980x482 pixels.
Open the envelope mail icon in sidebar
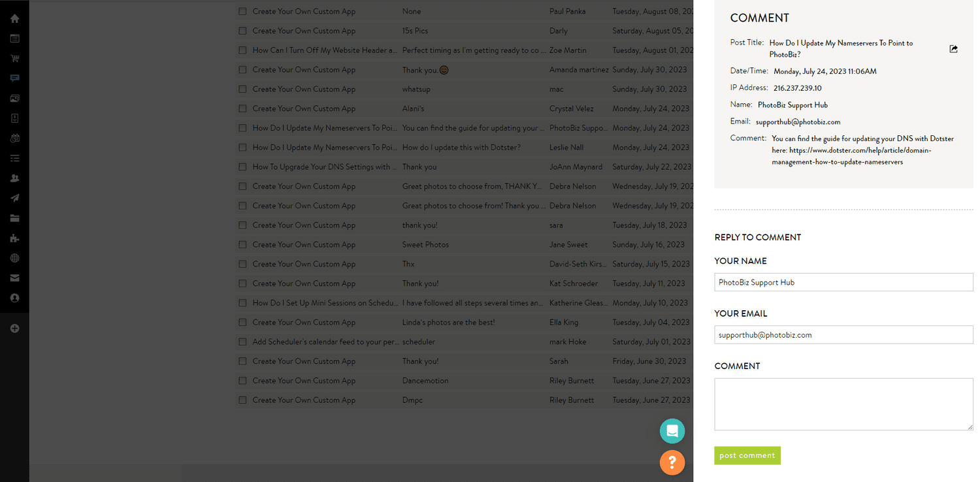14,278
